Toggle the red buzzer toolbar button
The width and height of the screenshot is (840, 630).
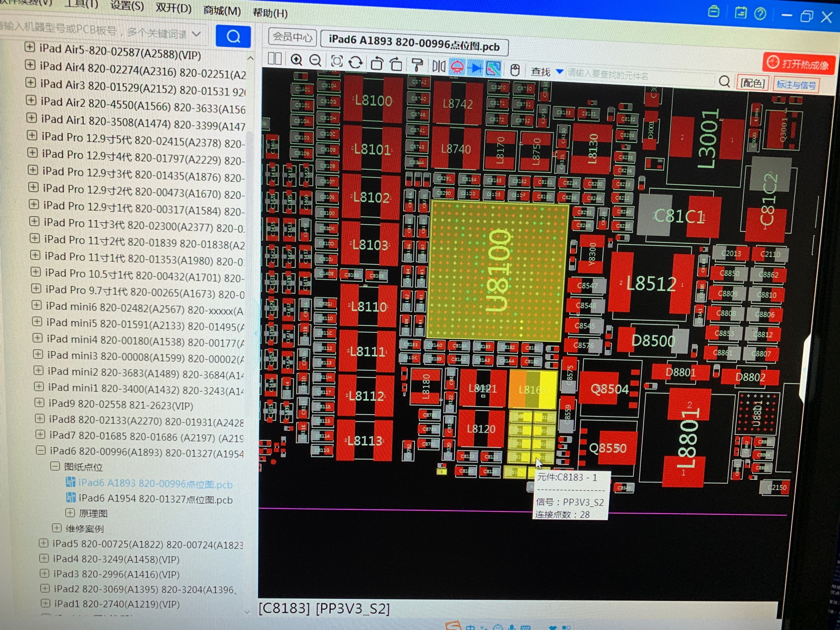pos(457,67)
